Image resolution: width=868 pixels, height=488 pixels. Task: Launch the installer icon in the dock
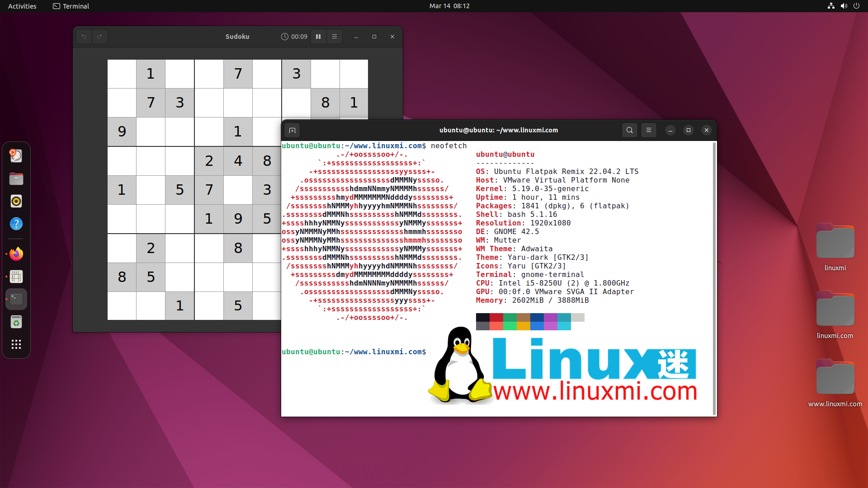(x=16, y=156)
